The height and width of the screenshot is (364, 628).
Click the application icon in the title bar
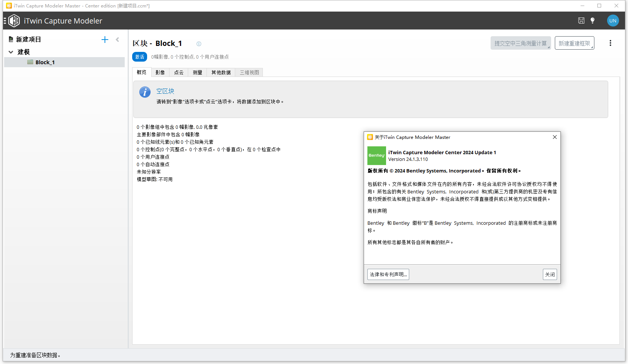click(9, 6)
